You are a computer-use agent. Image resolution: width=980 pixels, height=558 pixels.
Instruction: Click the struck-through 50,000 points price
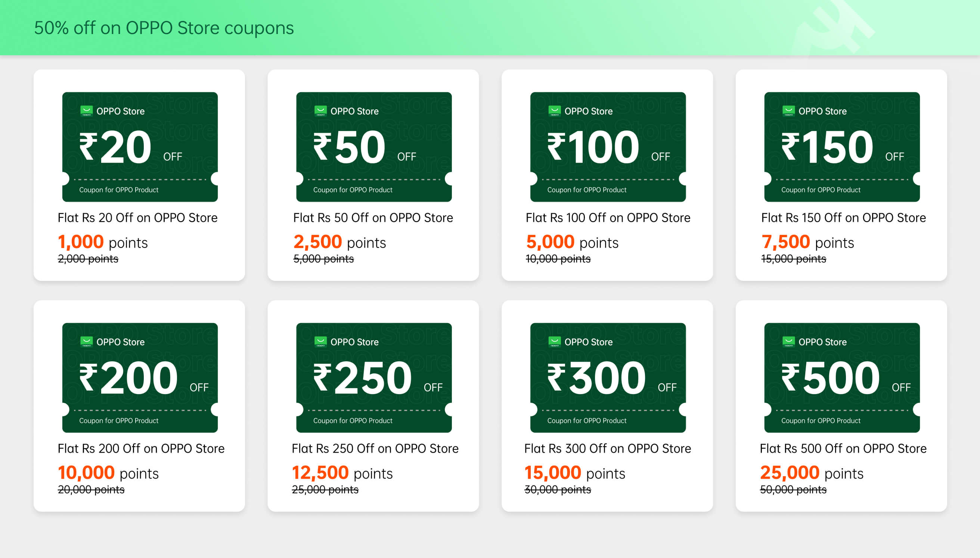793,490
